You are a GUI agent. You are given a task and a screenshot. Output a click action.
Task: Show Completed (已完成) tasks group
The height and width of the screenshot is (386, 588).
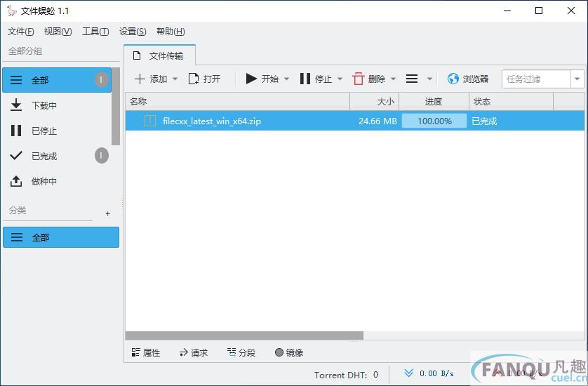pyautogui.click(x=44, y=157)
